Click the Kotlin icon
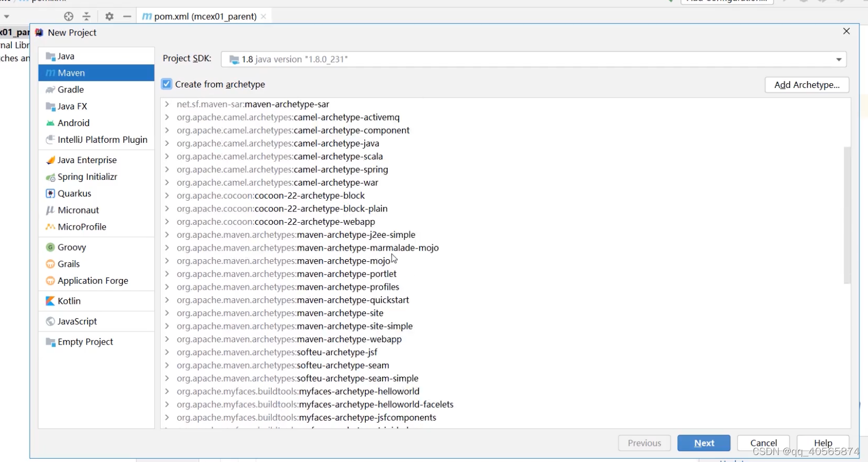This screenshot has width=868, height=462. (50, 301)
